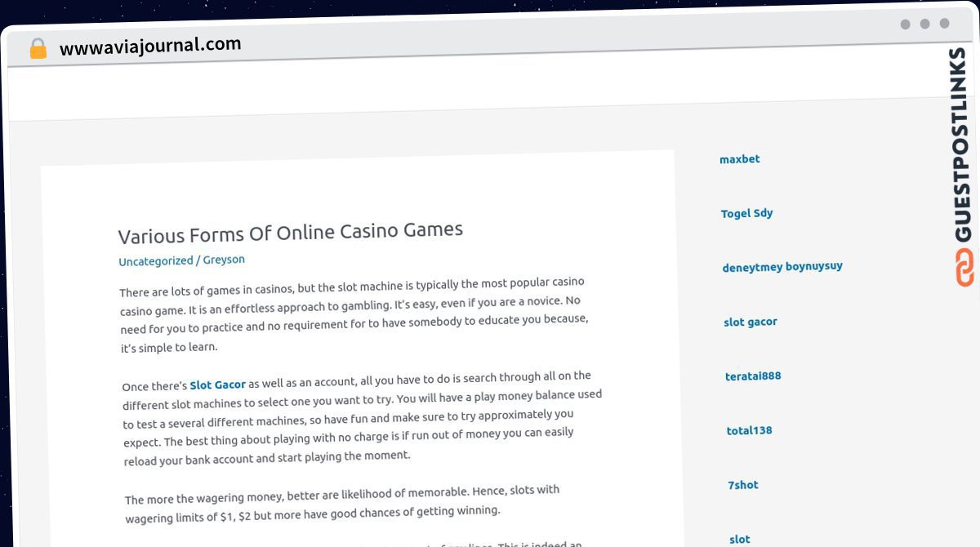Click the leftmost gray window dot
This screenshot has width=980, height=547.
coord(905,24)
